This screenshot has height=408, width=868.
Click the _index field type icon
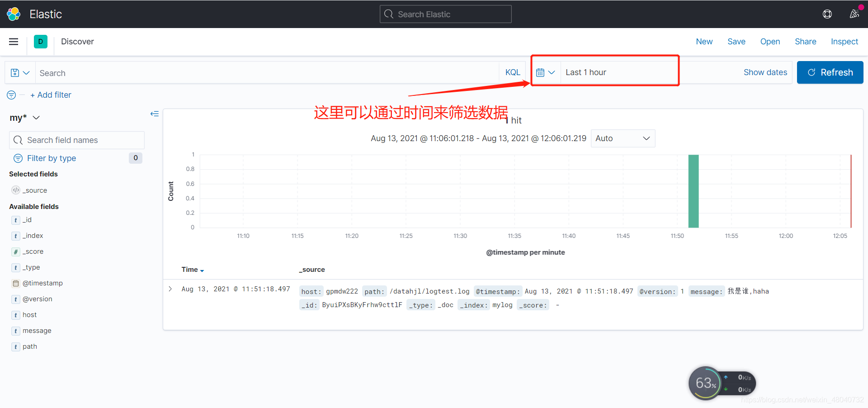(16, 236)
